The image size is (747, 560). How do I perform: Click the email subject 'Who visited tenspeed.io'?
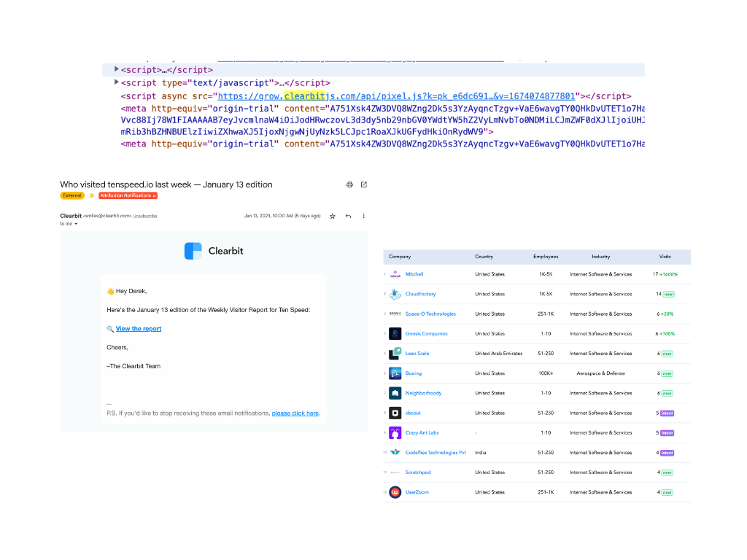166,184
